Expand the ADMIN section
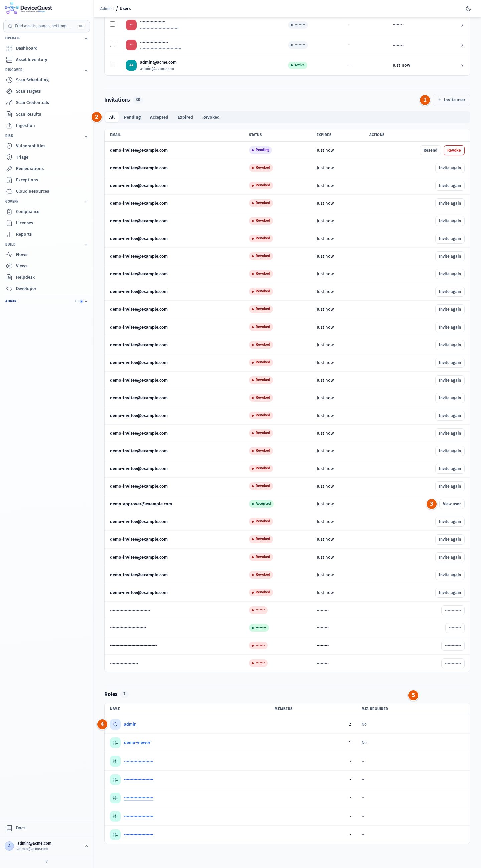This screenshot has height=868, width=481. click(86, 301)
